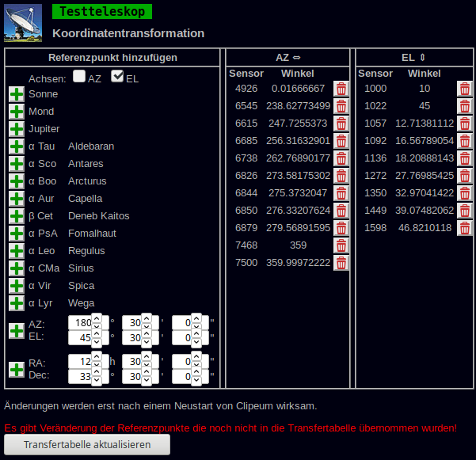Delete EL sensor 1000 entry
Screen dimensions: 476x460
[x=465, y=89]
